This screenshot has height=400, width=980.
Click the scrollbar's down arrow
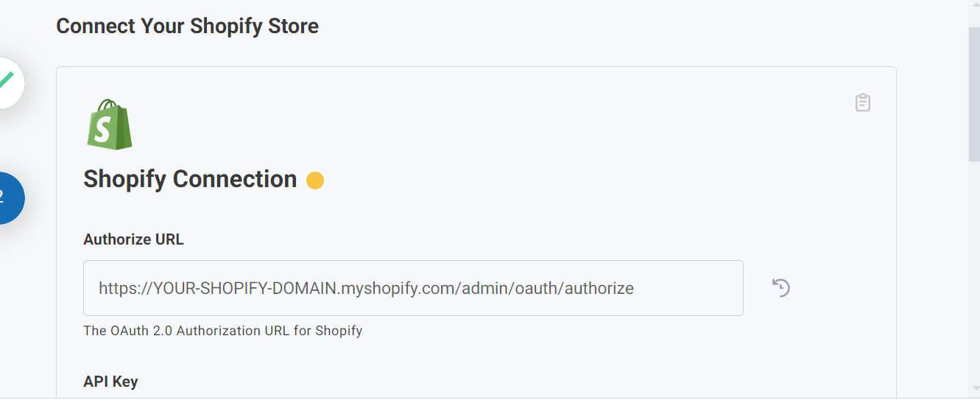click(973, 389)
